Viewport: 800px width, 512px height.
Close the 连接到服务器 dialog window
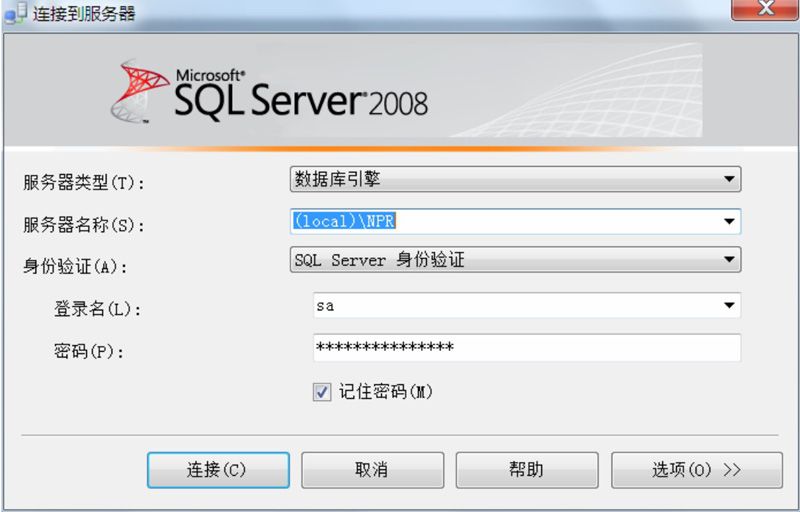click(765, 9)
